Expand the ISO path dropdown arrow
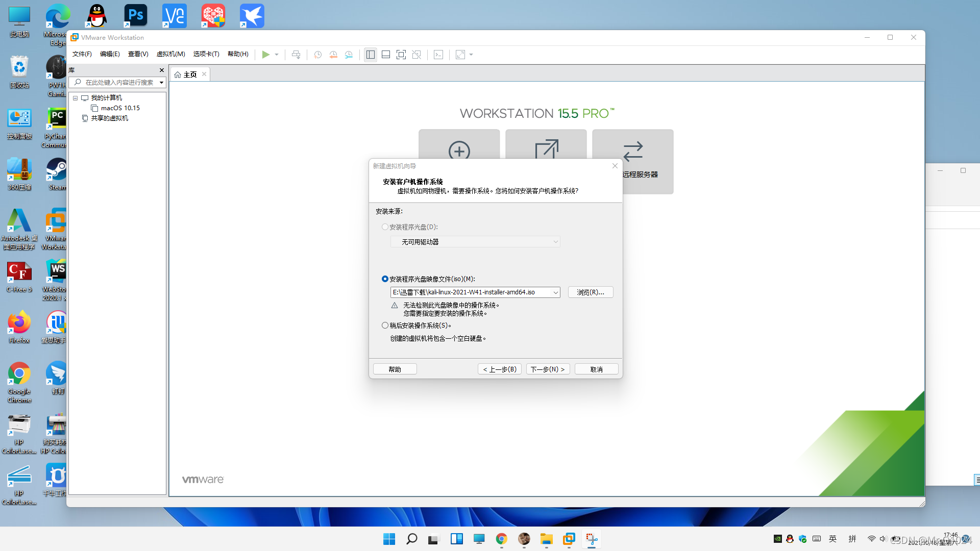 [556, 292]
